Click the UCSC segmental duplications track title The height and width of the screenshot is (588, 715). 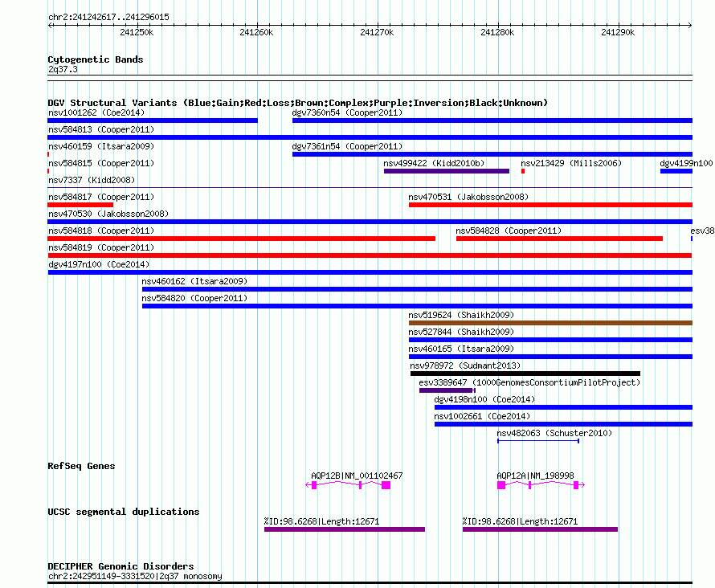click(x=124, y=512)
